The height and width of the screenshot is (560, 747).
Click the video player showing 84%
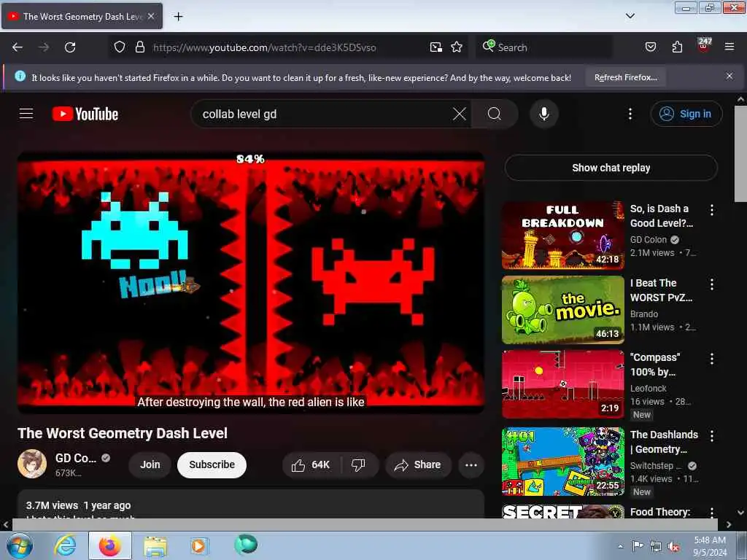pyautogui.click(x=251, y=282)
